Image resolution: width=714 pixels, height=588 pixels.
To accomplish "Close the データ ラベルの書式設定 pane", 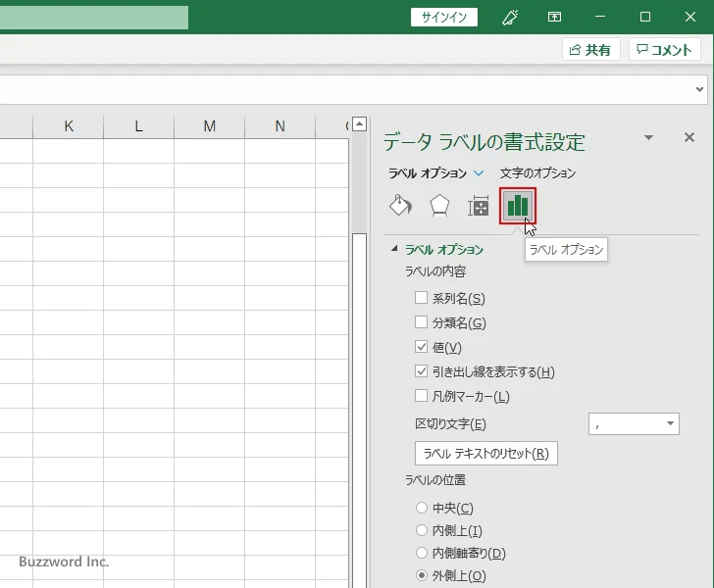I will [x=689, y=137].
